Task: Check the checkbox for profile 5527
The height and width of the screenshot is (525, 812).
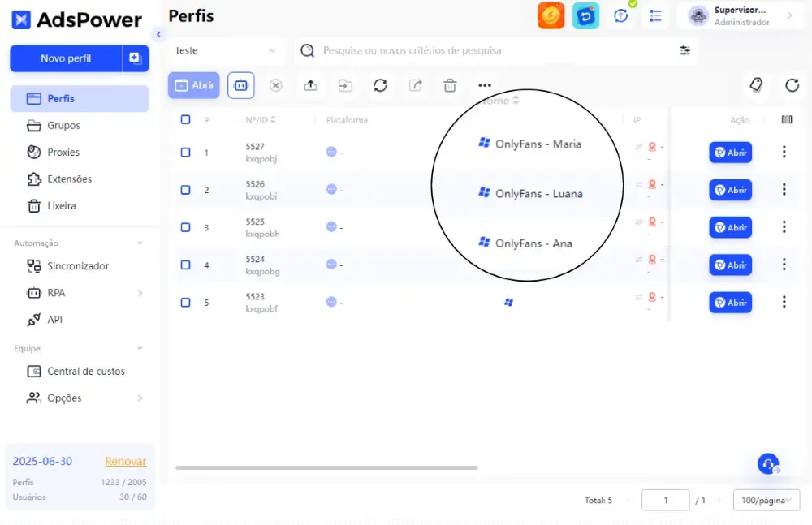Action: point(185,153)
